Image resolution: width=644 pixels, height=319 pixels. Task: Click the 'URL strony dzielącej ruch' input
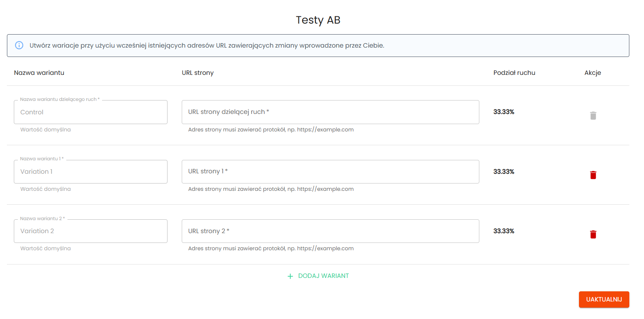click(330, 112)
